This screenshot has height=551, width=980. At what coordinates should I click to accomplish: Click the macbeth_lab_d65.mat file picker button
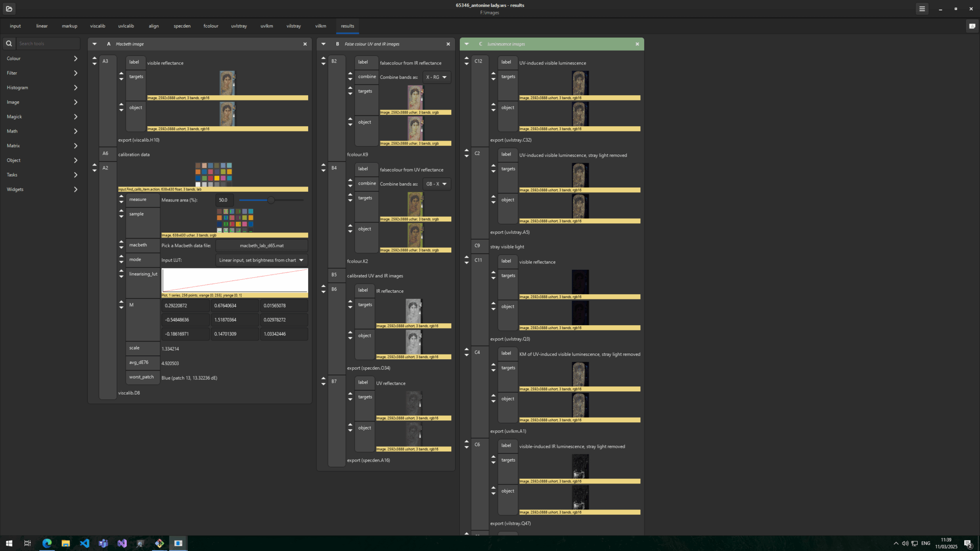(x=261, y=245)
